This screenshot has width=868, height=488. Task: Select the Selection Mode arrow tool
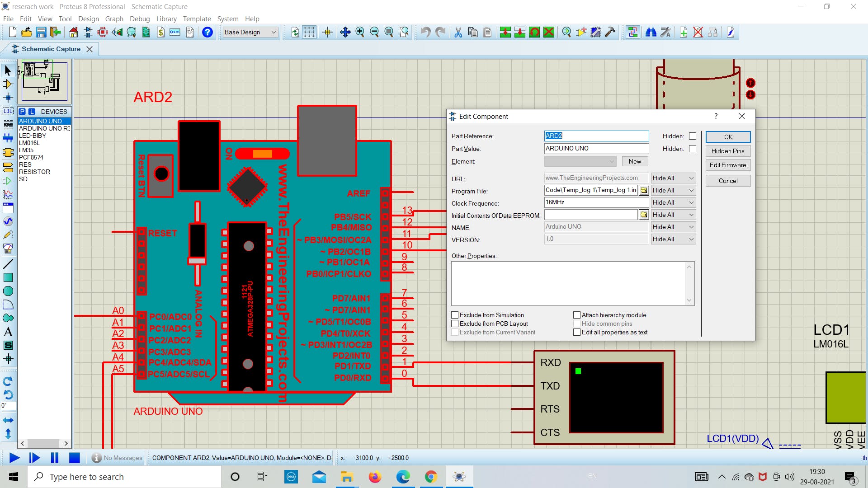coord(8,70)
